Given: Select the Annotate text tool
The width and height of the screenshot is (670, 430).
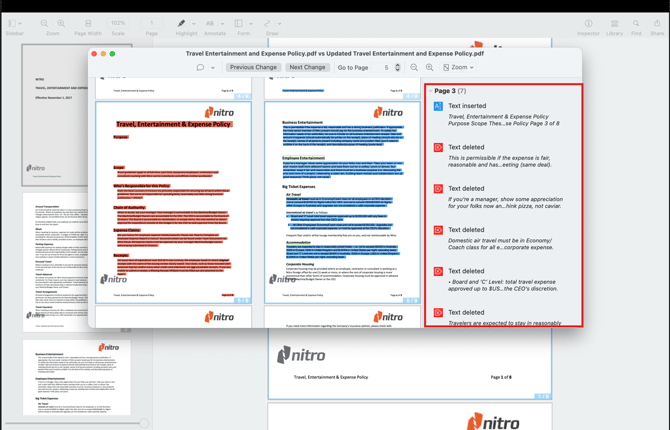Looking at the screenshot, I should pyautogui.click(x=211, y=23).
